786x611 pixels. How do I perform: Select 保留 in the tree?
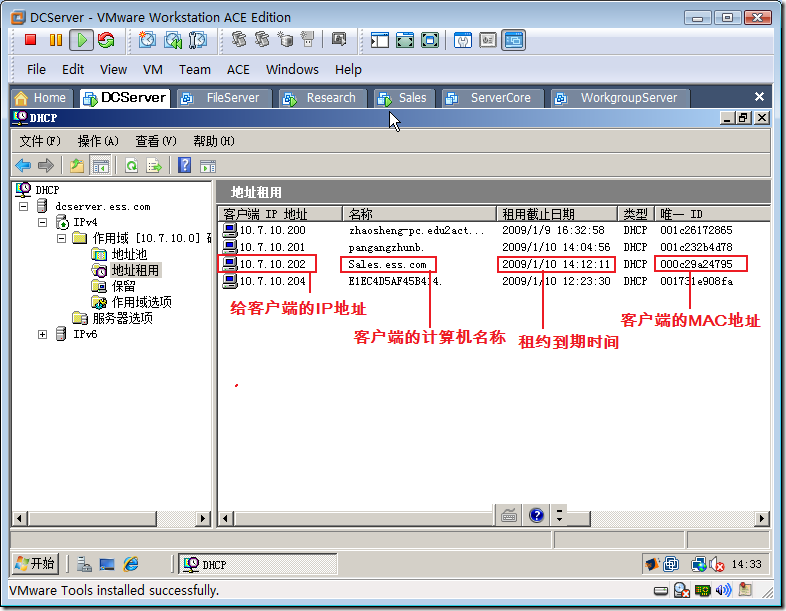coord(123,286)
